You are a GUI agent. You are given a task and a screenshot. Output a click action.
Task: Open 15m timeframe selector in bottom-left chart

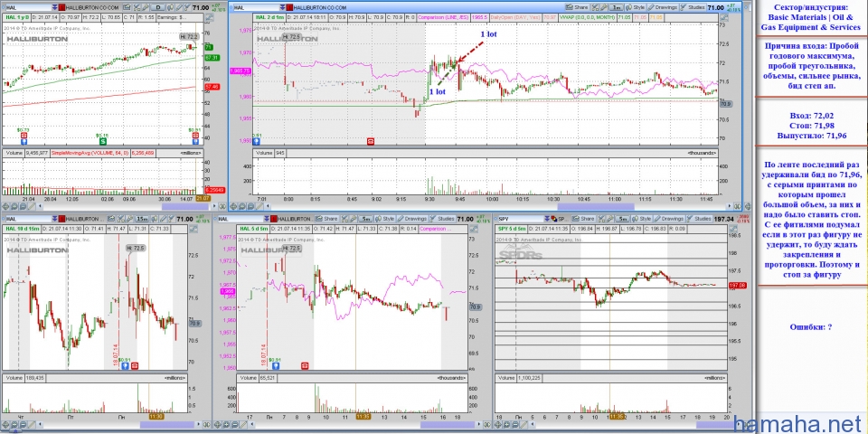coord(142,219)
